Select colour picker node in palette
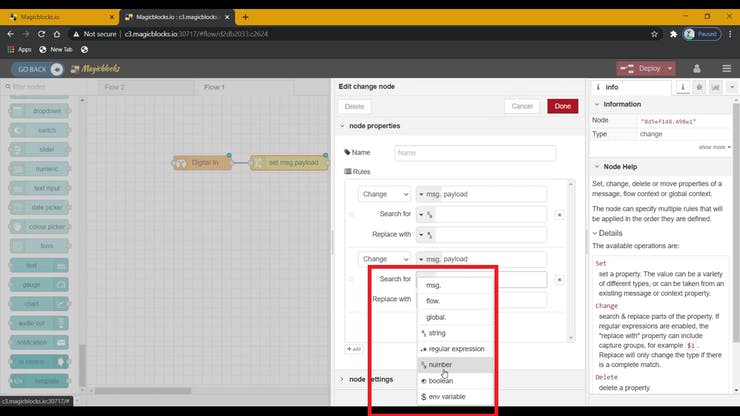 40,227
